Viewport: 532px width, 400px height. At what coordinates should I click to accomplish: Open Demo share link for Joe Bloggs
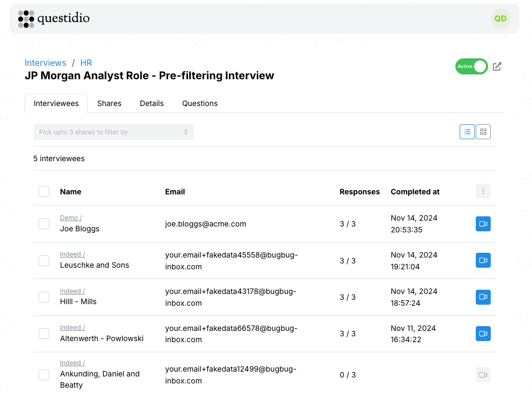coord(71,217)
